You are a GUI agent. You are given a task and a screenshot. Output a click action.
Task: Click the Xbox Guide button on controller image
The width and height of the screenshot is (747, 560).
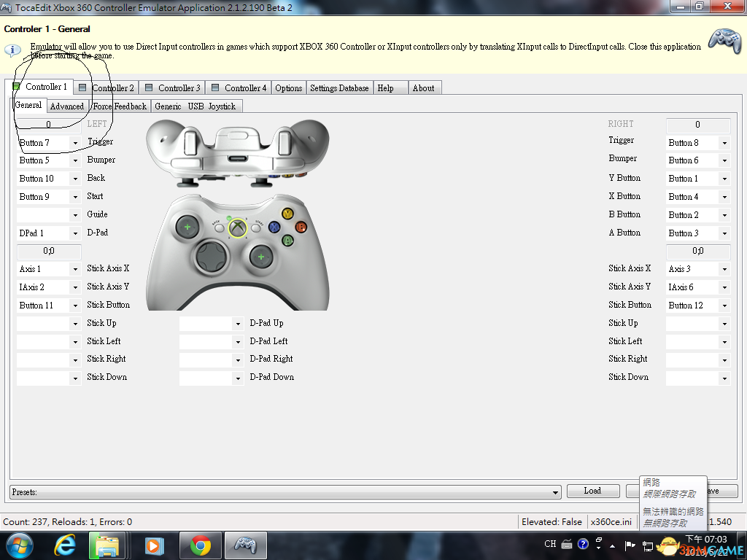(237, 228)
